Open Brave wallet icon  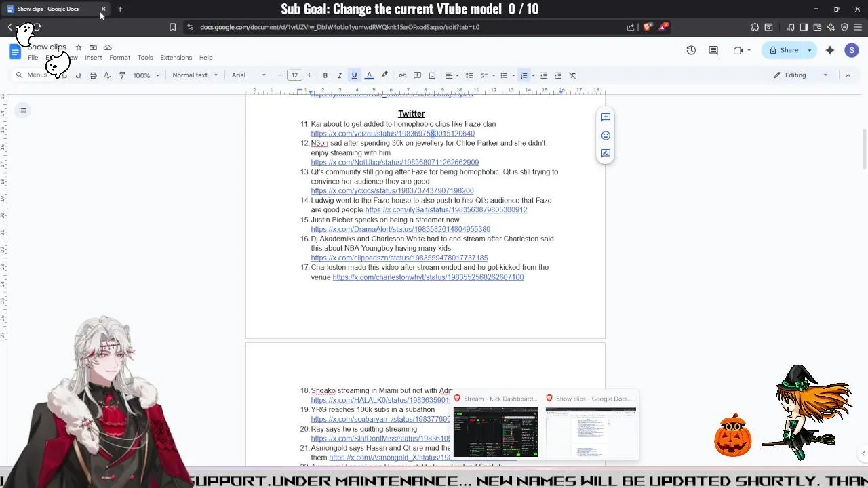tap(817, 27)
